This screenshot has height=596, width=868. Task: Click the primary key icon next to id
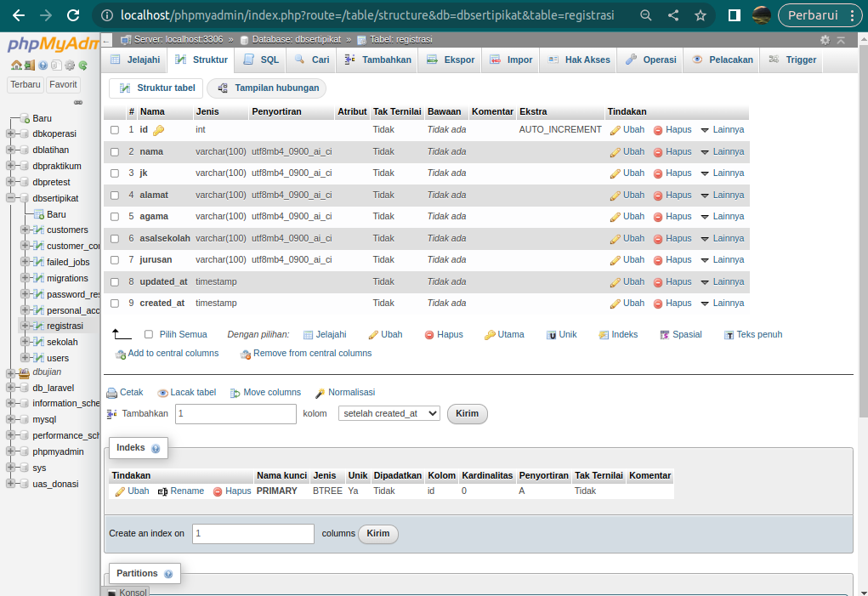tap(158, 130)
